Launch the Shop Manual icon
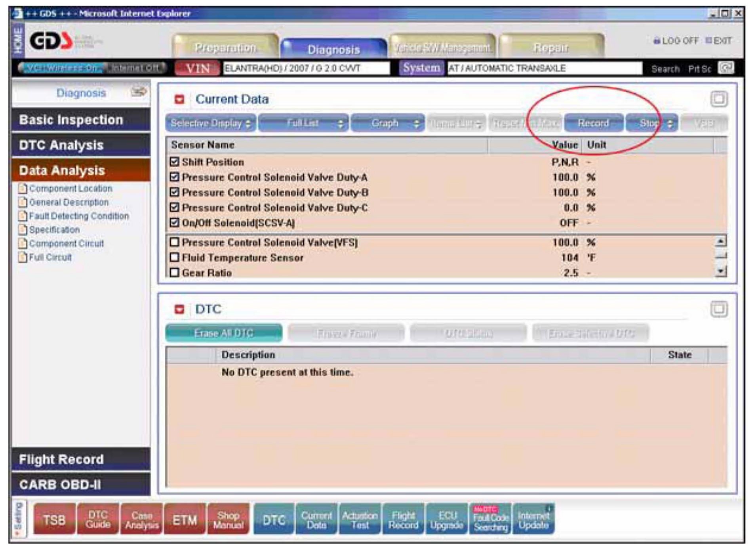This screenshot has width=756, height=552. 228,520
